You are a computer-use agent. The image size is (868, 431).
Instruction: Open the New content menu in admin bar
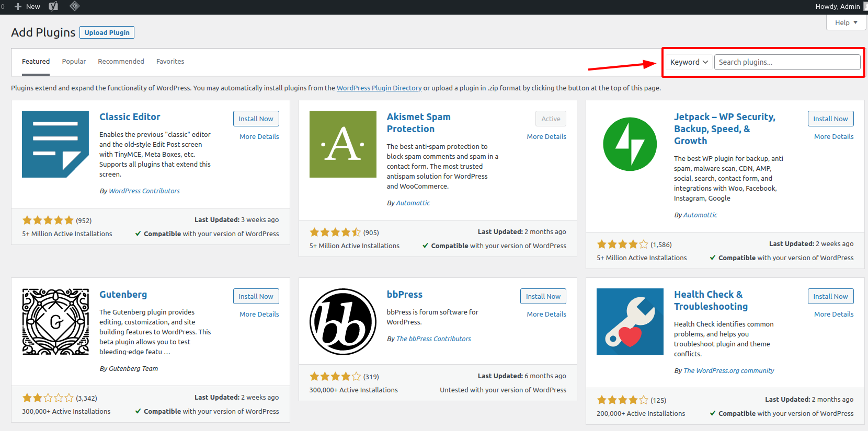tap(27, 6)
